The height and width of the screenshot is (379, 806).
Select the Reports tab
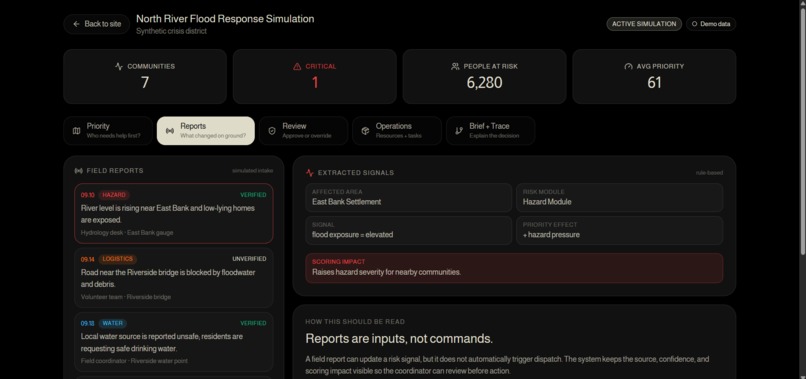(x=206, y=131)
